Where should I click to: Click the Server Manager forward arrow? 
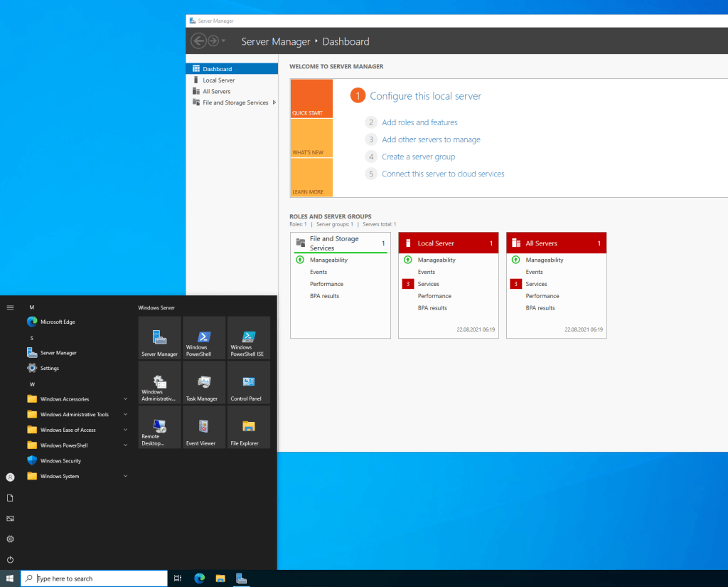213,41
